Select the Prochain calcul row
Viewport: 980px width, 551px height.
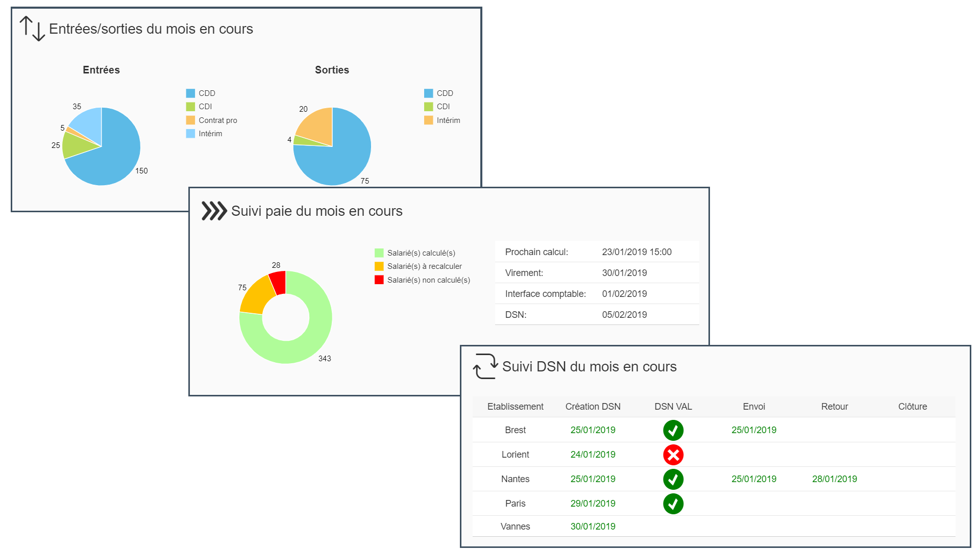(597, 252)
